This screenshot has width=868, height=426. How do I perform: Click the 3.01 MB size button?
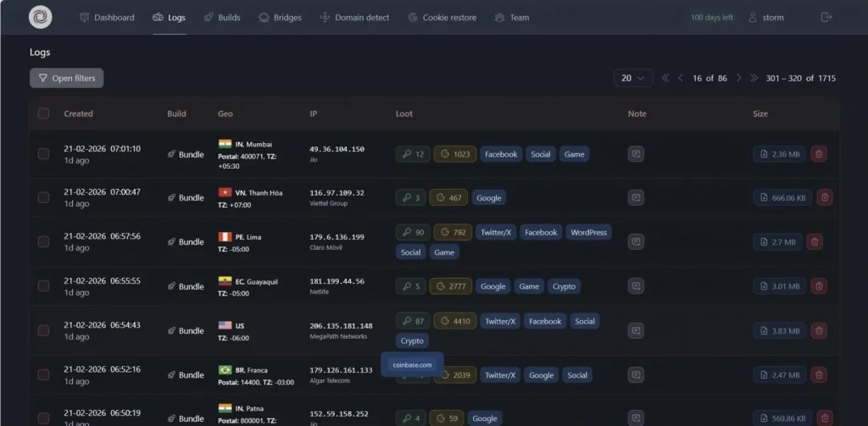pyautogui.click(x=779, y=286)
